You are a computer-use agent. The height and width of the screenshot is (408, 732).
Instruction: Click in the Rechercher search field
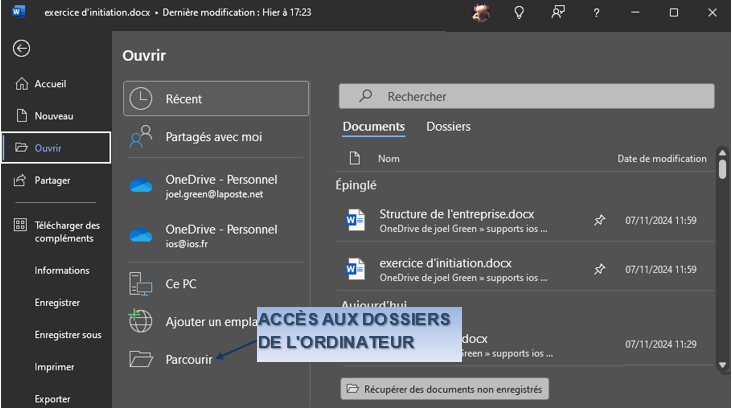(526, 96)
